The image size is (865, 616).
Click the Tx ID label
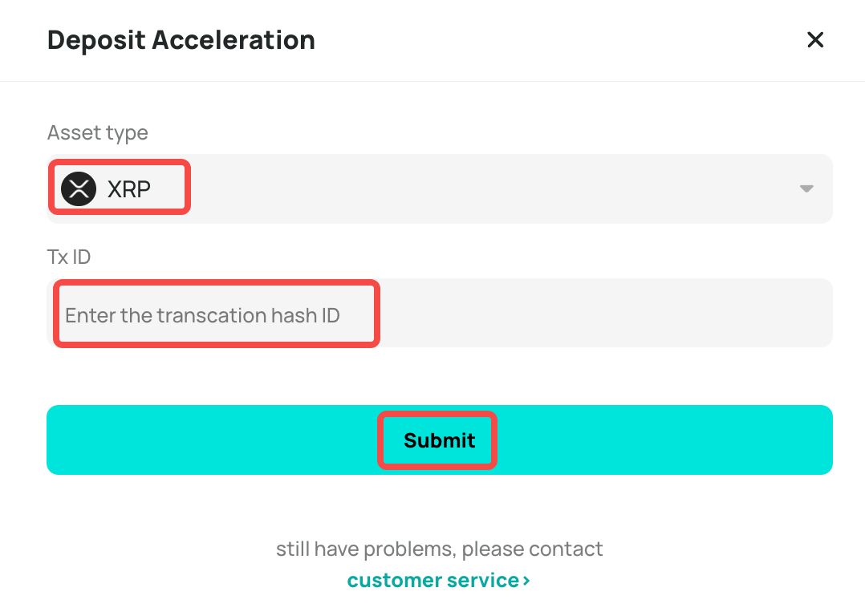(x=69, y=257)
